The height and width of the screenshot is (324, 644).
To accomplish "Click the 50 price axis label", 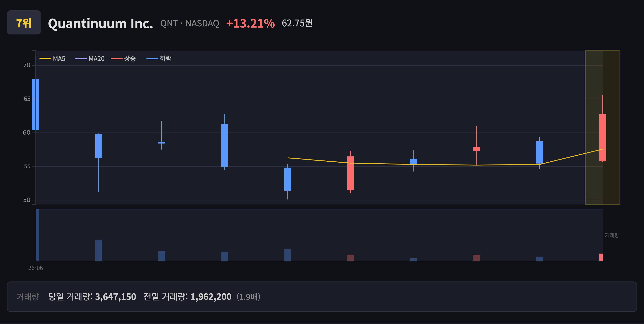I will 27,200.
